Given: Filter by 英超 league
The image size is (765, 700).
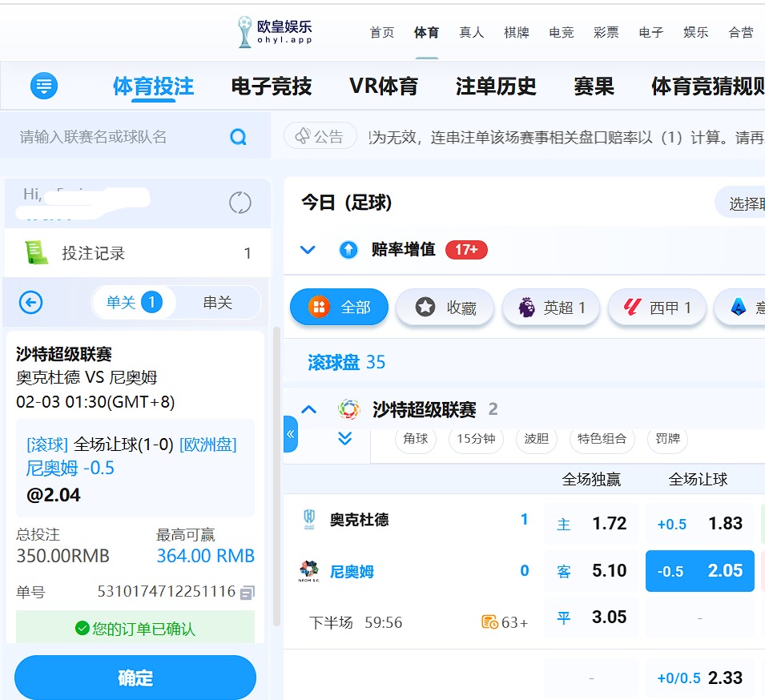Looking at the screenshot, I should pyautogui.click(x=551, y=308).
